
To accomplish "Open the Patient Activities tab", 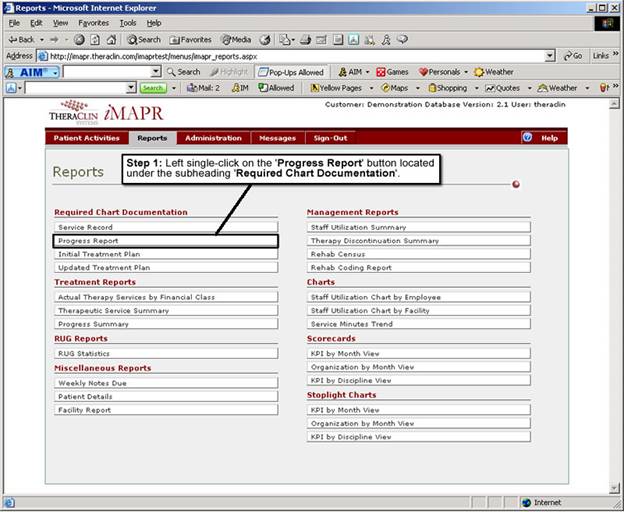I will coord(87,138).
